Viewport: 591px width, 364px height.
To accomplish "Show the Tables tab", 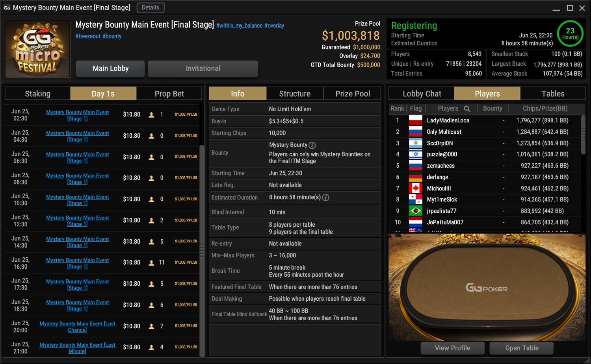I will coord(553,94).
